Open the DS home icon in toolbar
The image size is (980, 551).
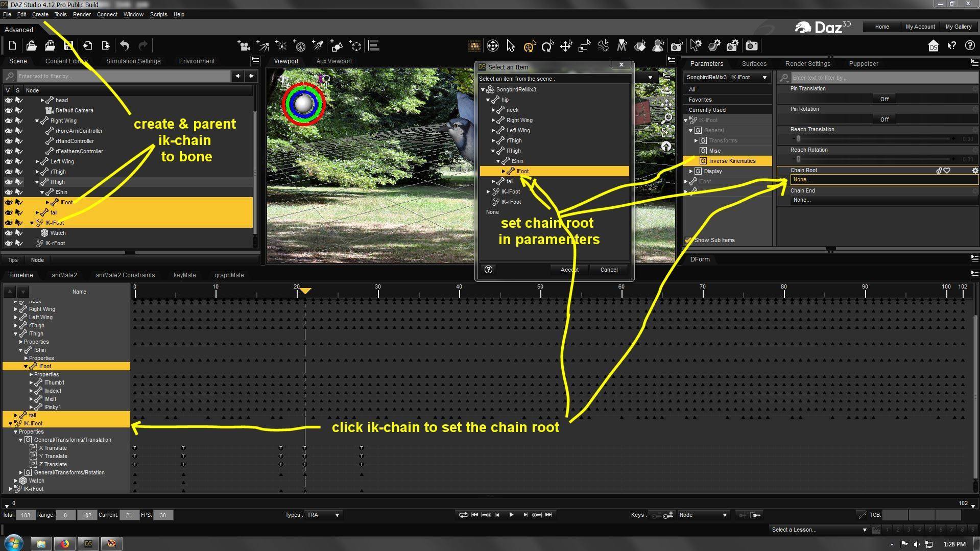(x=933, y=46)
